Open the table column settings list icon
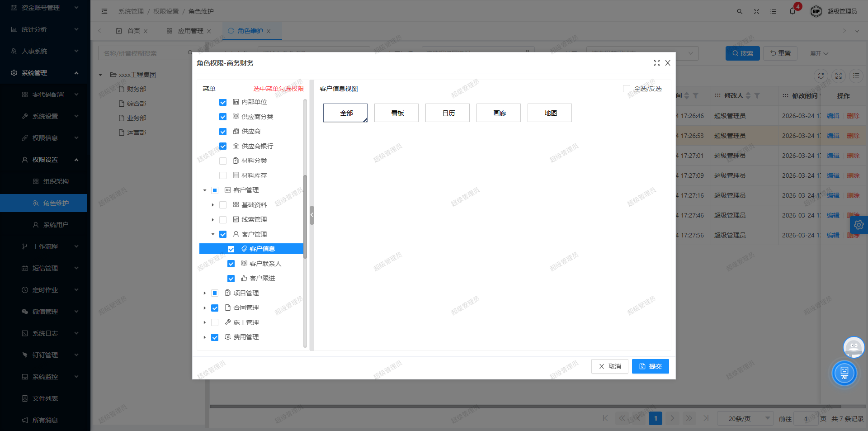Image resolution: width=868 pixels, height=431 pixels. click(x=856, y=76)
